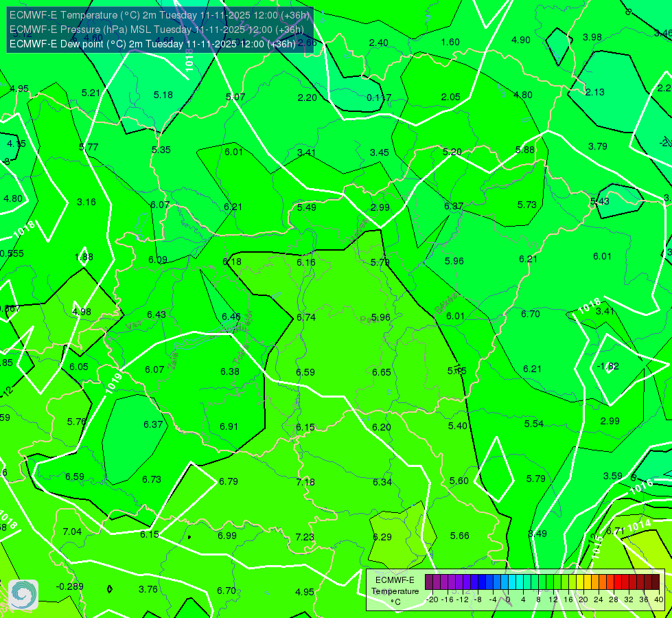Click the 4.98 dew point value
The width and height of the screenshot is (672, 618).
coord(82,312)
